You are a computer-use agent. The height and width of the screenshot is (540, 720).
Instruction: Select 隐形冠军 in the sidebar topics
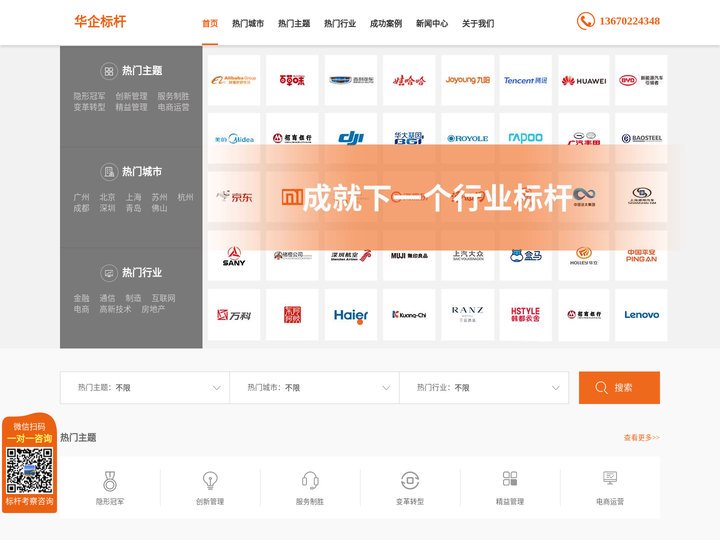click(90, 96)
